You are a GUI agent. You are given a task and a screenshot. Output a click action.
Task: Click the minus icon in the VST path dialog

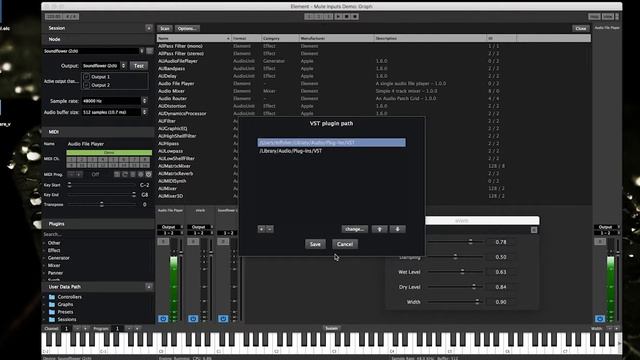coord(270,229)
